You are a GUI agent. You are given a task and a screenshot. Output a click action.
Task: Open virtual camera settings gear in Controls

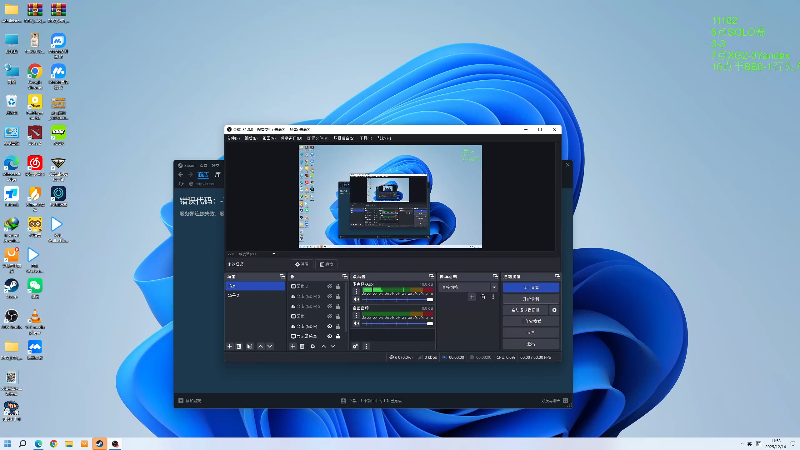click(x=554, y=310)
